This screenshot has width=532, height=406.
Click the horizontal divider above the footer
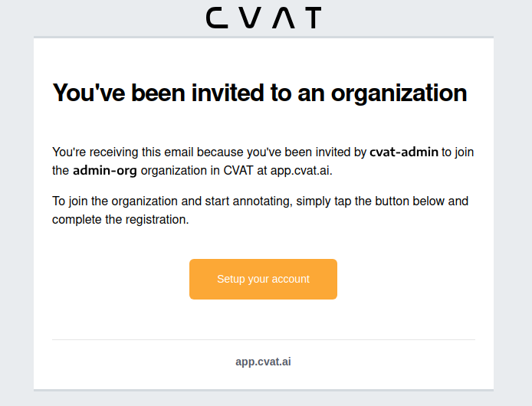tap(263, 339)
